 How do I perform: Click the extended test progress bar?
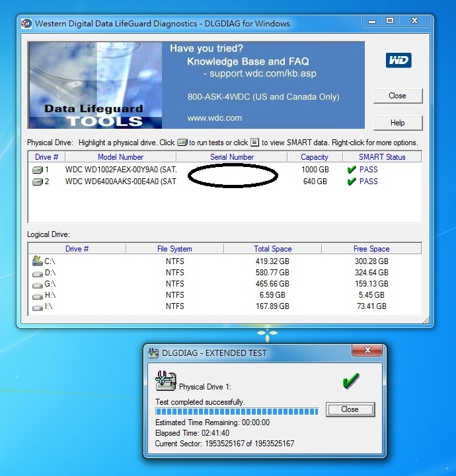[237, 412]
